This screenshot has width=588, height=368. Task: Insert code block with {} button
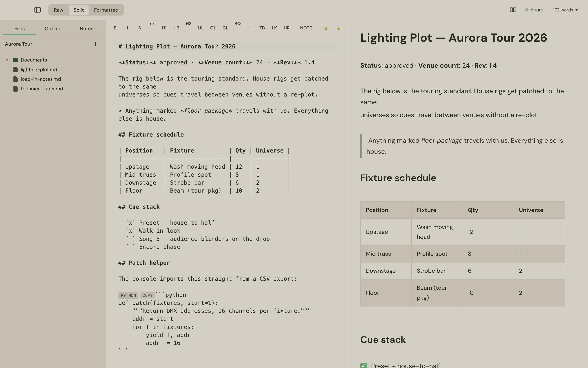[x=250, y=28]
